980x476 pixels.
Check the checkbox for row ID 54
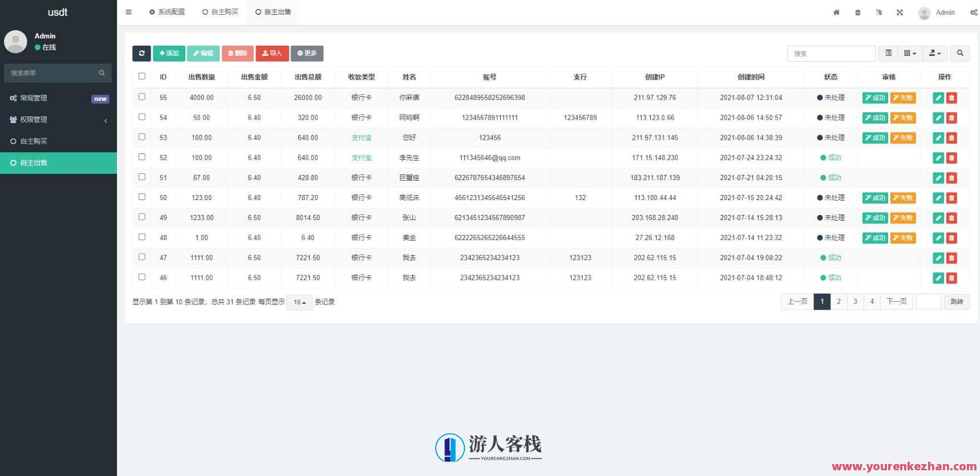pyautogui.click(x=142, y=117)
